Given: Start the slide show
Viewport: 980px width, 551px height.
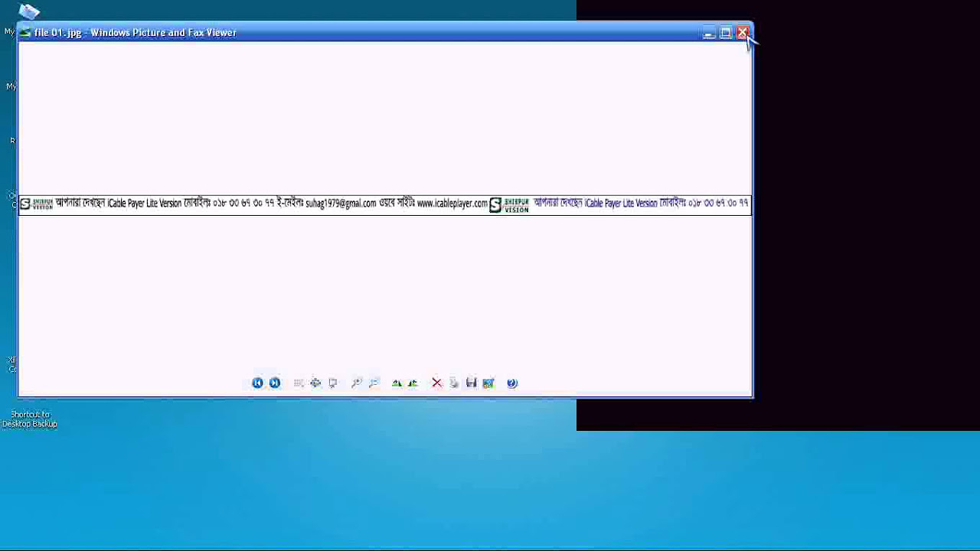Looking at the screenshot, I should (x=333, y=383).
